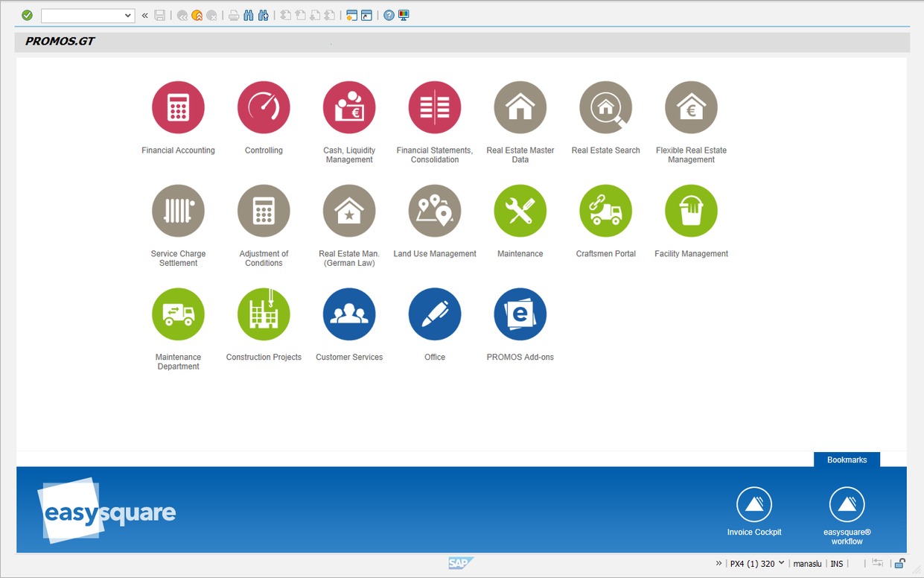Expand status bar with double-arrow chevron
Screen dimensions: 924x578
(x=719, y=564)
